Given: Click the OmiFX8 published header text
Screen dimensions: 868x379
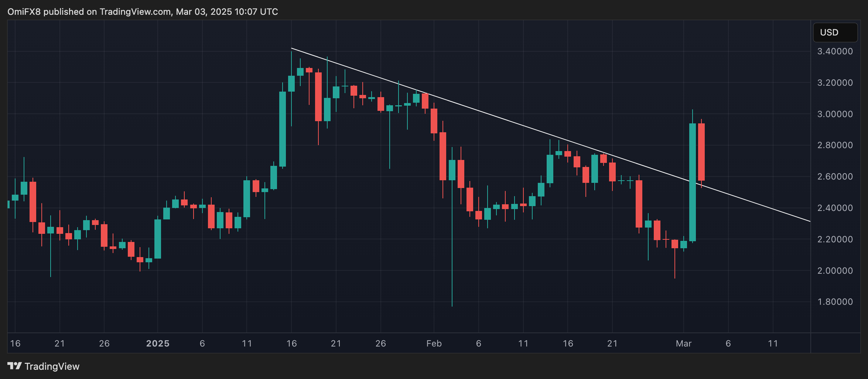Looking at the screenshot, I should click(143, 12).
